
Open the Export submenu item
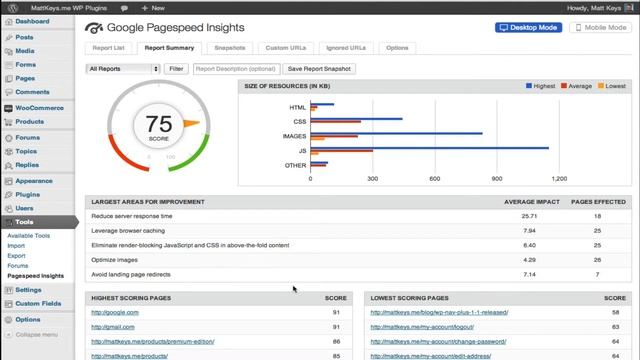click(x=16, y=256)
